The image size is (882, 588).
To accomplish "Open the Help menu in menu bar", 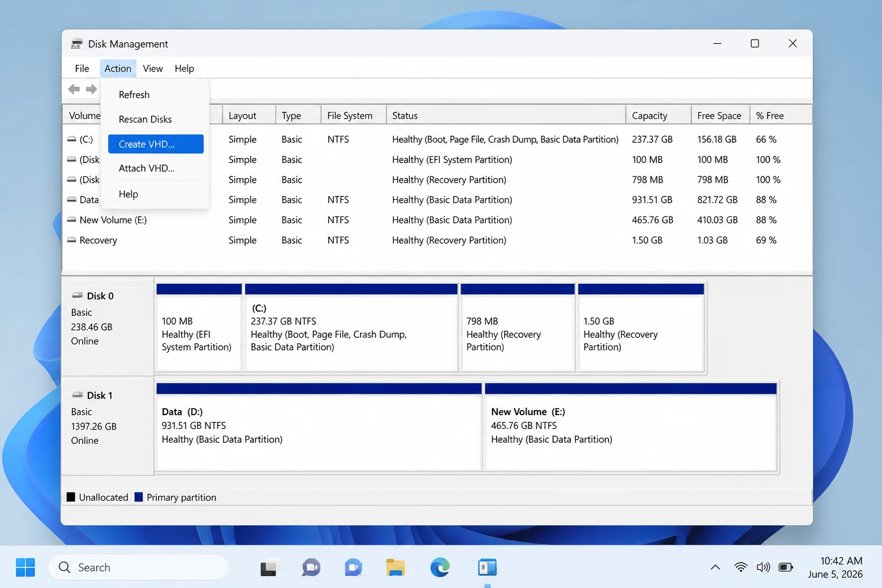I will [184, 68].
